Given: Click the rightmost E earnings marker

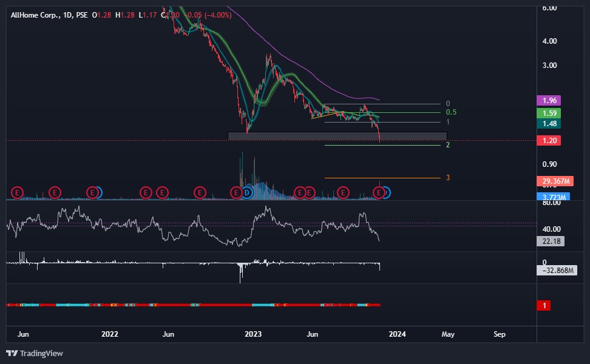Looking at the screenshot, I should [379, 192].
